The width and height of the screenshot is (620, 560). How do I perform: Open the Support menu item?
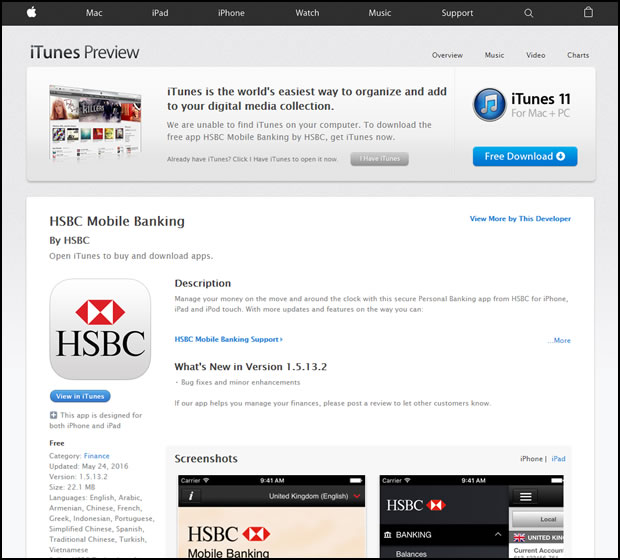tap(457, 13)
